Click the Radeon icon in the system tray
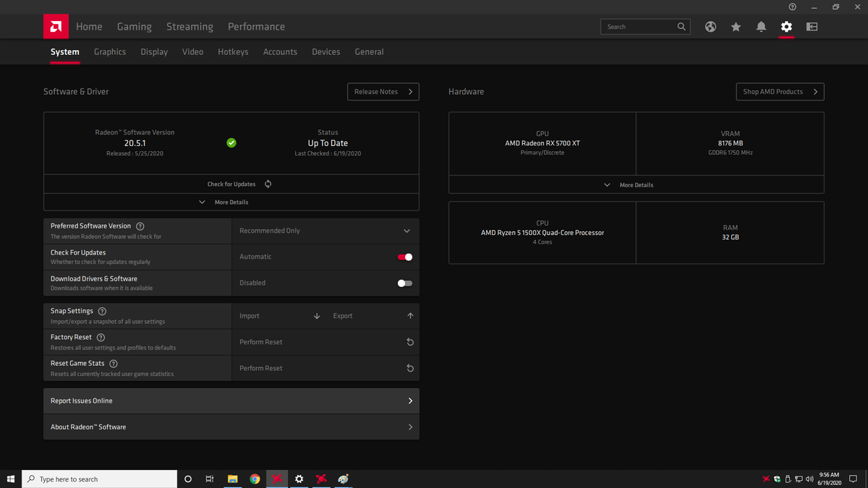Image resolution: width=868 pixels, height=488 pixels. pyautogui.click(x=766, y=479)
